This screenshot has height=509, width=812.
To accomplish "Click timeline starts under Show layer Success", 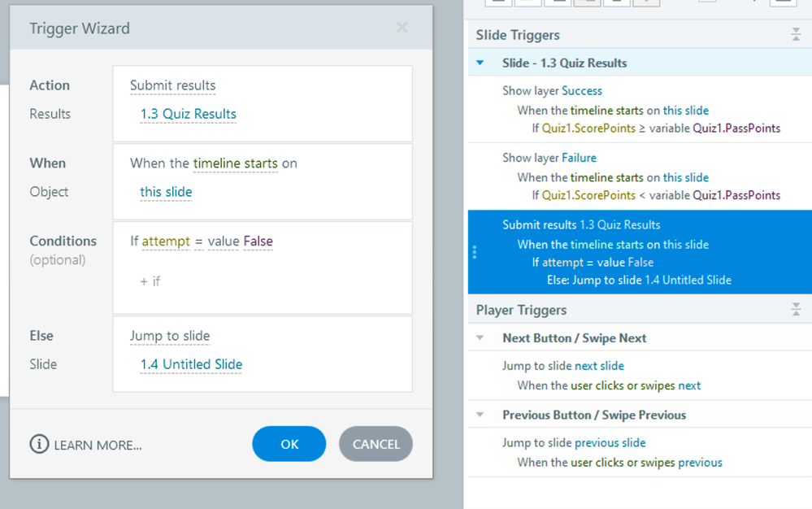I will (606, 111).
